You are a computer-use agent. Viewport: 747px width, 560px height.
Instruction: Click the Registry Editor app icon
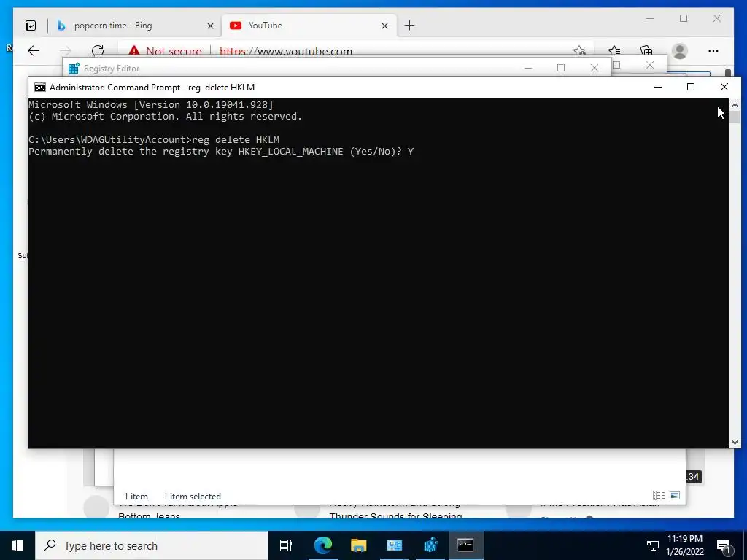[x=74, y=68]
